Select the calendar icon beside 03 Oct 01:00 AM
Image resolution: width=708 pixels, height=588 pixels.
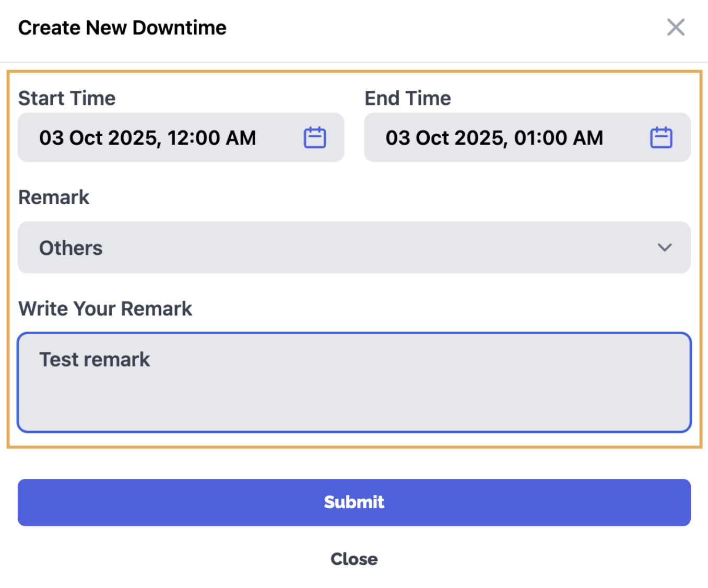(x=660, y=137)
